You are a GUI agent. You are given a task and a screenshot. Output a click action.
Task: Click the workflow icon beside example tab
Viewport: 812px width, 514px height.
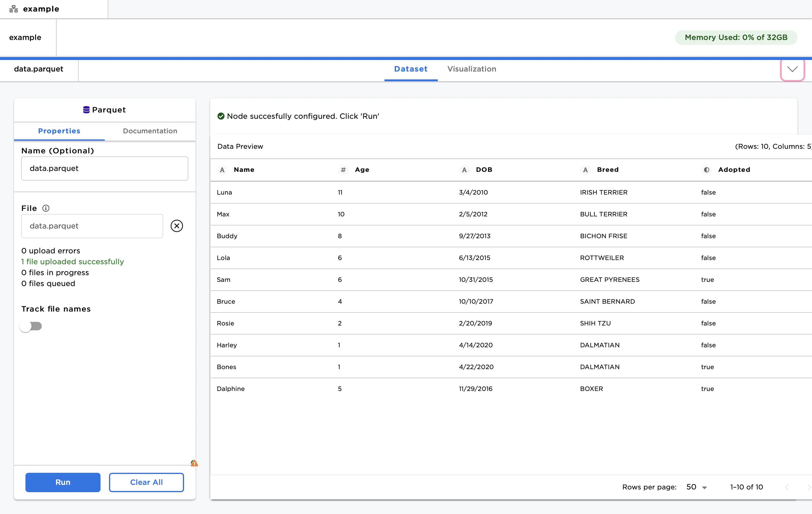tap(14, 9)
